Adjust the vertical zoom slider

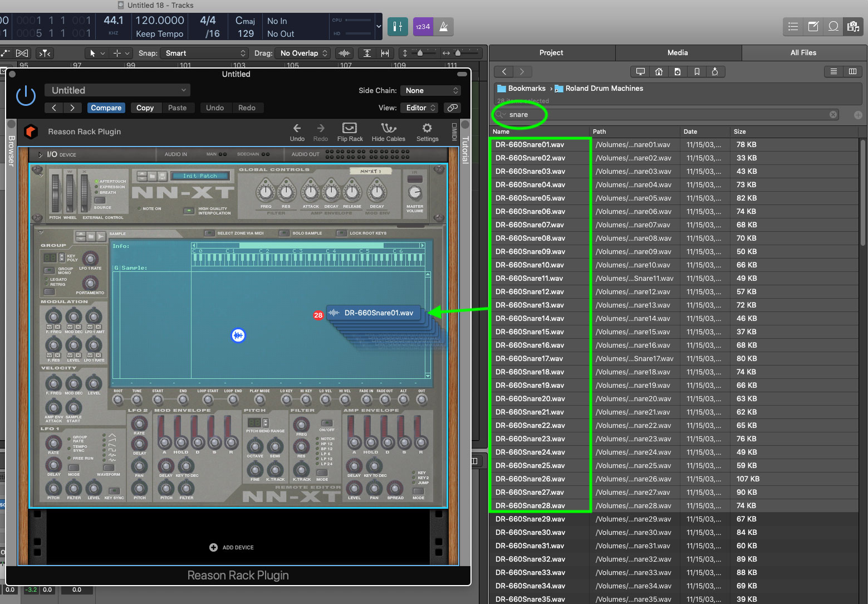(x=420, y=53)
